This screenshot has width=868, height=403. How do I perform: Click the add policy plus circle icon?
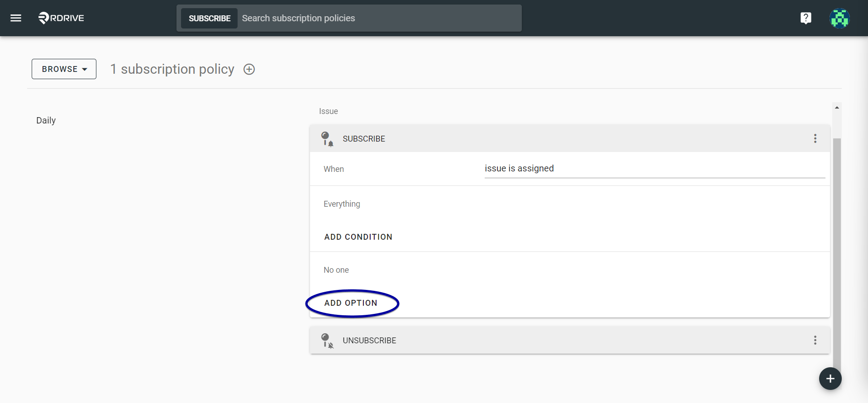[249, 69]
